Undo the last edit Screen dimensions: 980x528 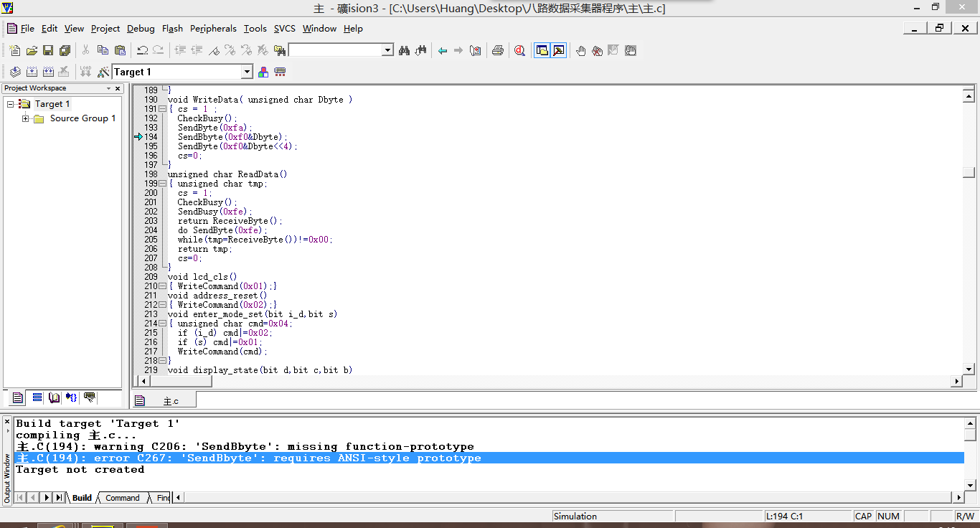point(142,50)
